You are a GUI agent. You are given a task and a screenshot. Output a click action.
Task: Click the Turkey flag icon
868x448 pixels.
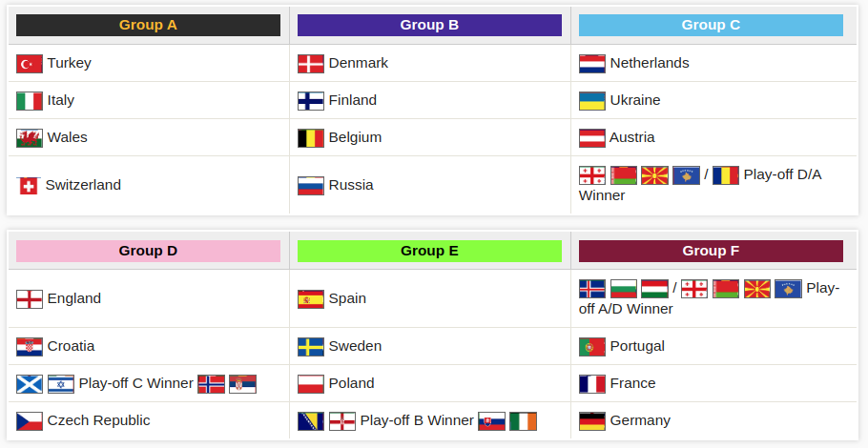[x=30, y=64]
